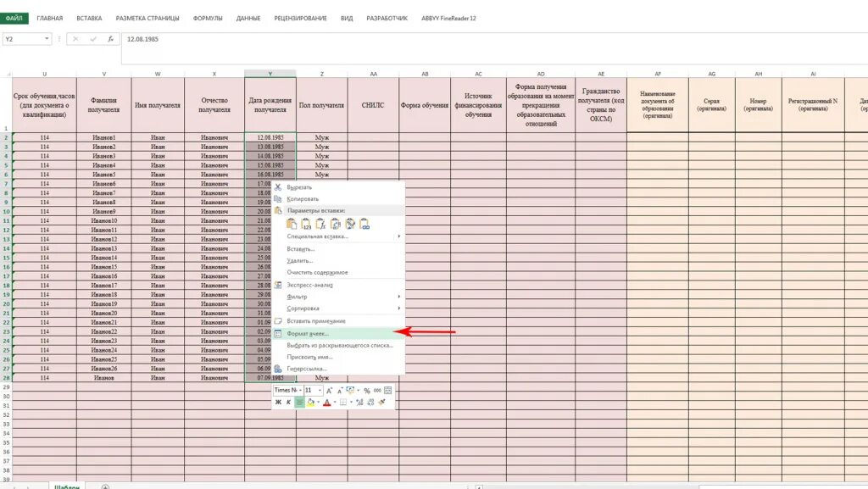This screenshot has height=489, width=868.
Task: Toggle bold (Ж) in mini toolbar
Action: point(278,403)
